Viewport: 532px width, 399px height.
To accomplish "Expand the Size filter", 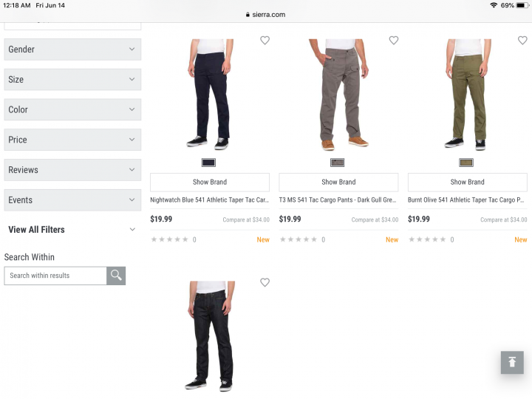I will tap(72, 79).
